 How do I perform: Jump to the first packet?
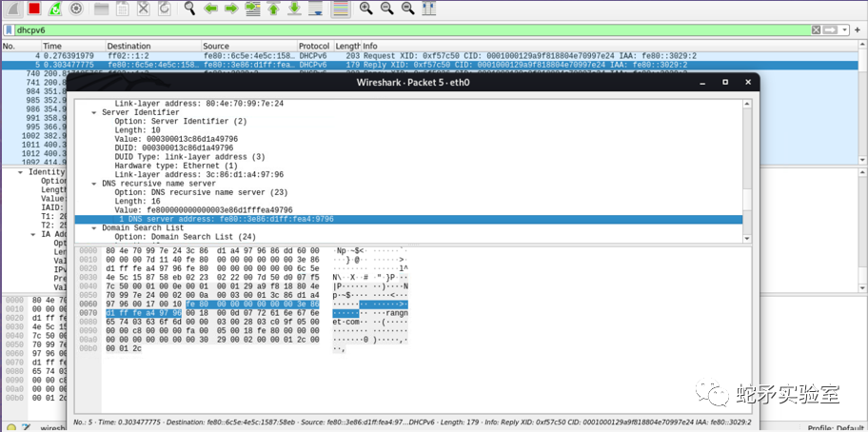(273, 9)
